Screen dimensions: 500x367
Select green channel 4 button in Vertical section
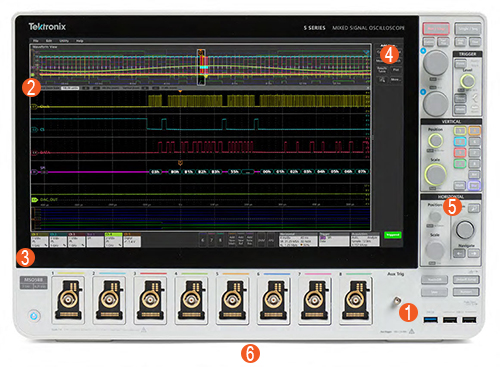[x=460, y=164]
